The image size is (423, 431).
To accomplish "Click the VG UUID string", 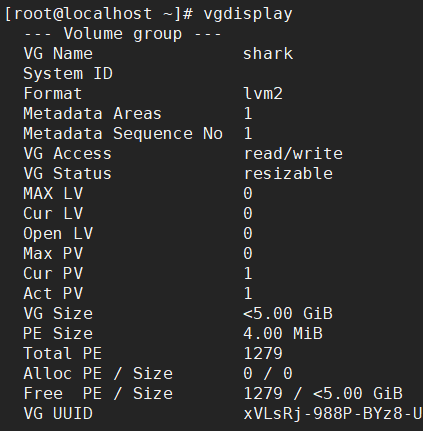I will 333,414.
